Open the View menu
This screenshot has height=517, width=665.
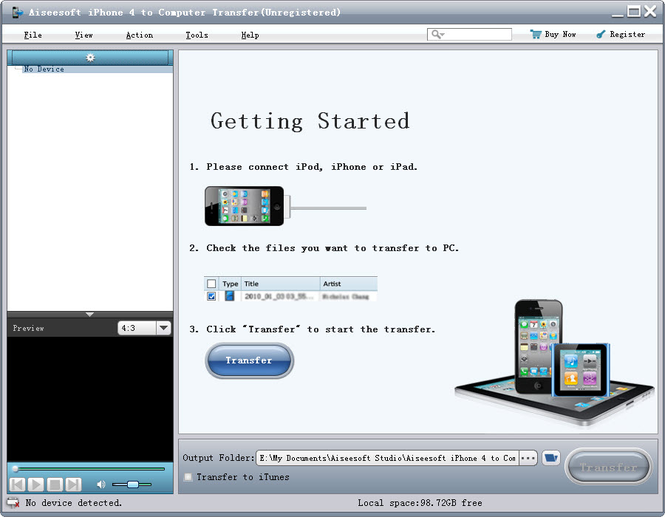tap(84, 35)
